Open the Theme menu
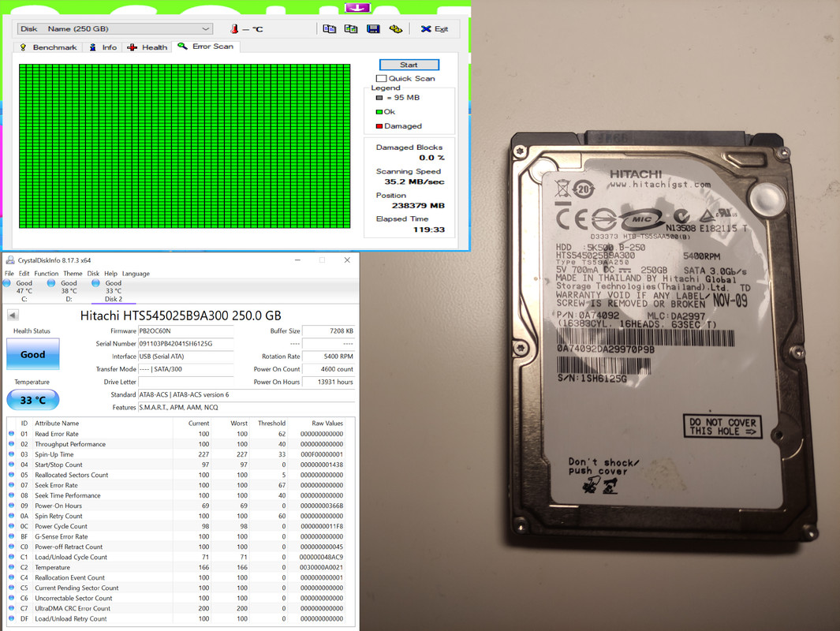 (x=73, y=273)
